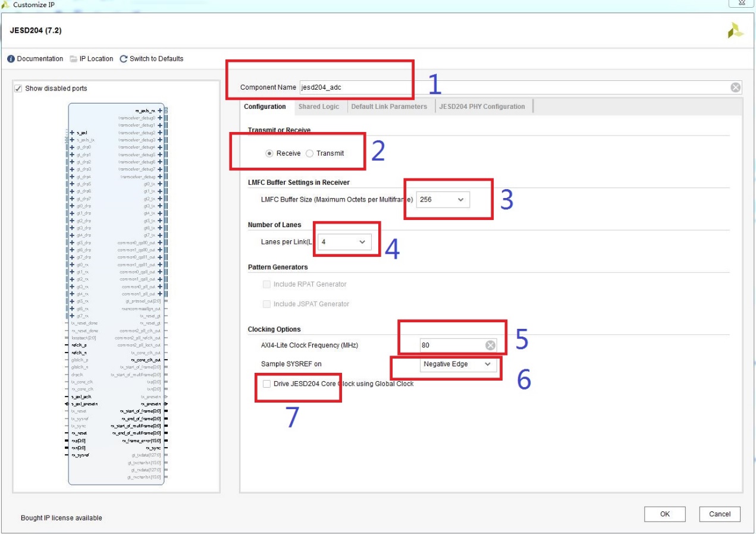Expand the common0_qpll0_out port
The image size is (756, 534).
(160, 243)
